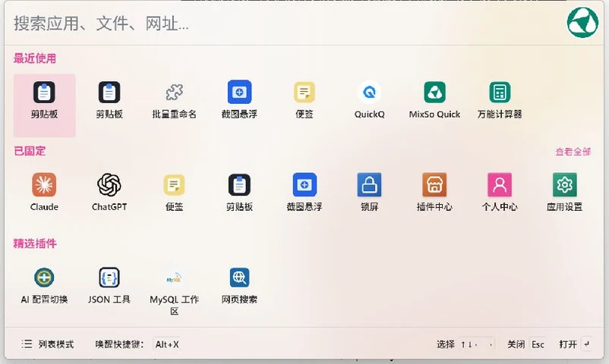This screenshot has width=609, height=364.
Task: Click the Alt+X wake shortcut key
Action: 167,344
